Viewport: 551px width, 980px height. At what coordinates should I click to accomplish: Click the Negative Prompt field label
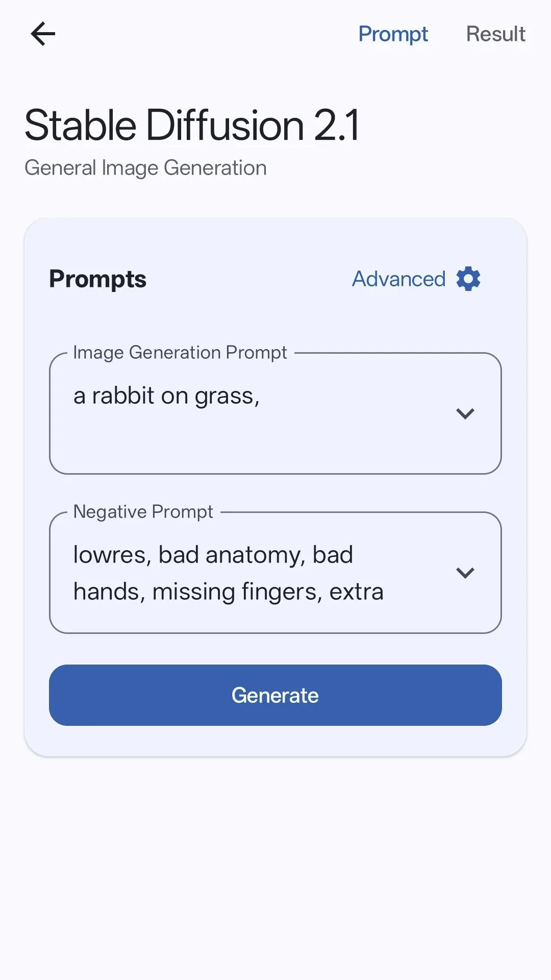click(143, 511)
